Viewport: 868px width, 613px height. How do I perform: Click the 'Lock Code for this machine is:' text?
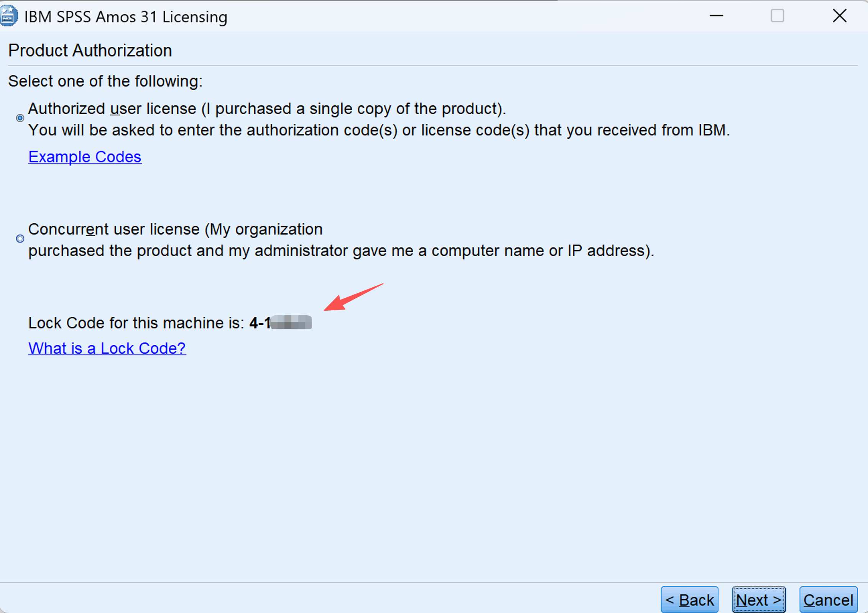click(x=136, y=323)
